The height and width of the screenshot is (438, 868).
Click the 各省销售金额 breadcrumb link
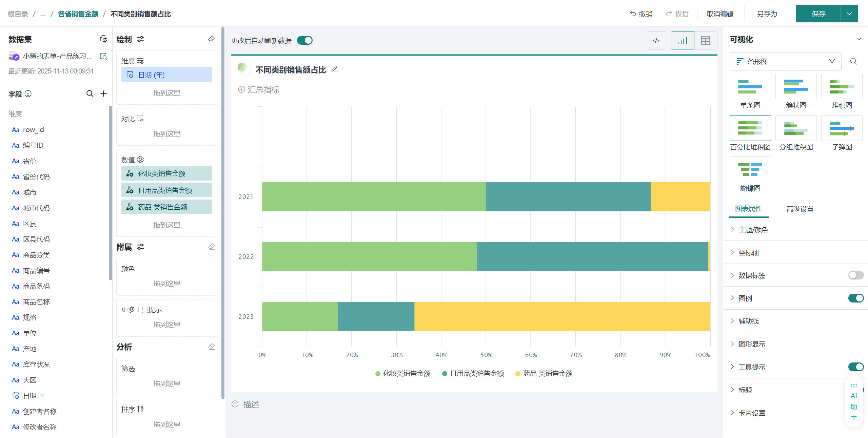pyautogui.click(x=78, y=14)
